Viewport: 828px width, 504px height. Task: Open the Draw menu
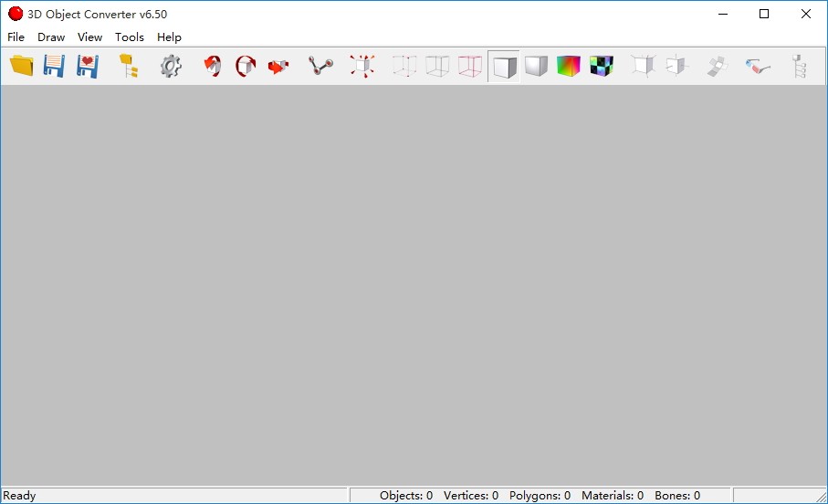(51, 37)
